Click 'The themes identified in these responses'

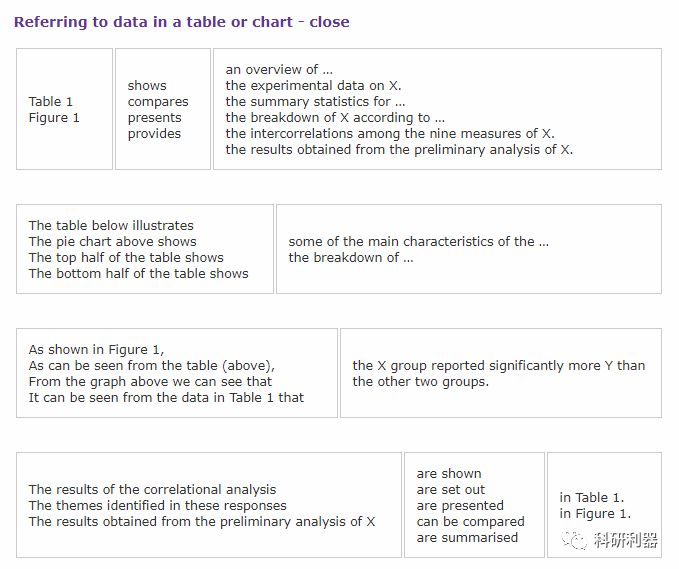click(x=158, y=505)
